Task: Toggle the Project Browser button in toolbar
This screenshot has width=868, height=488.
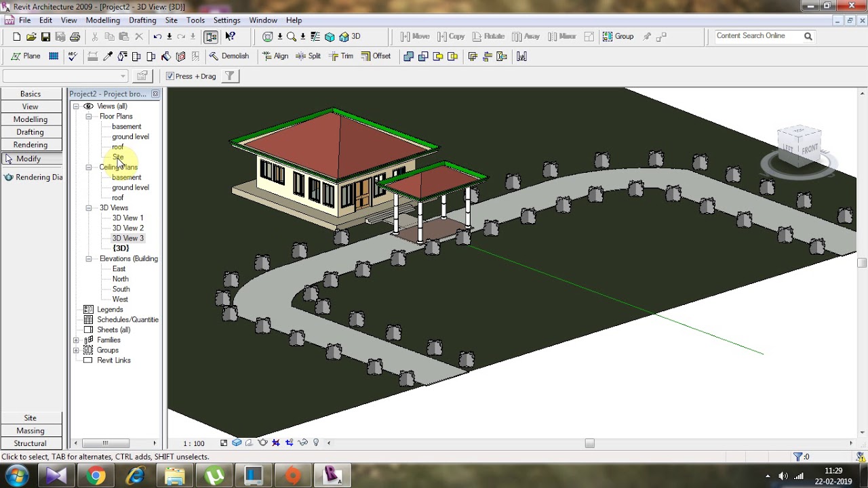Action: tap(211, 37)
